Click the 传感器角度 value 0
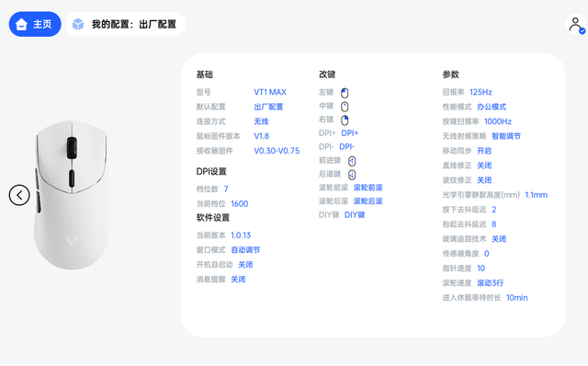588x366 pixels. pyautogui.click(x=487, y=254)
